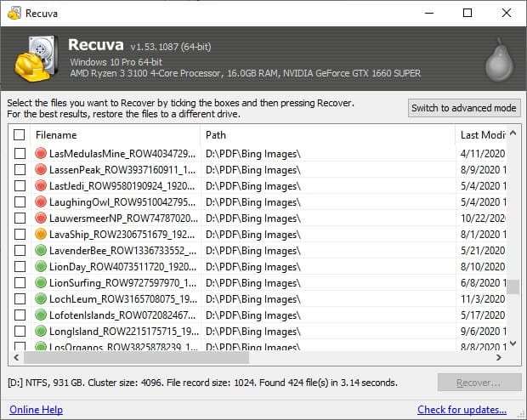Sort by the Last Modified column header
Screen dimensions: 527x420
(481, 135)
